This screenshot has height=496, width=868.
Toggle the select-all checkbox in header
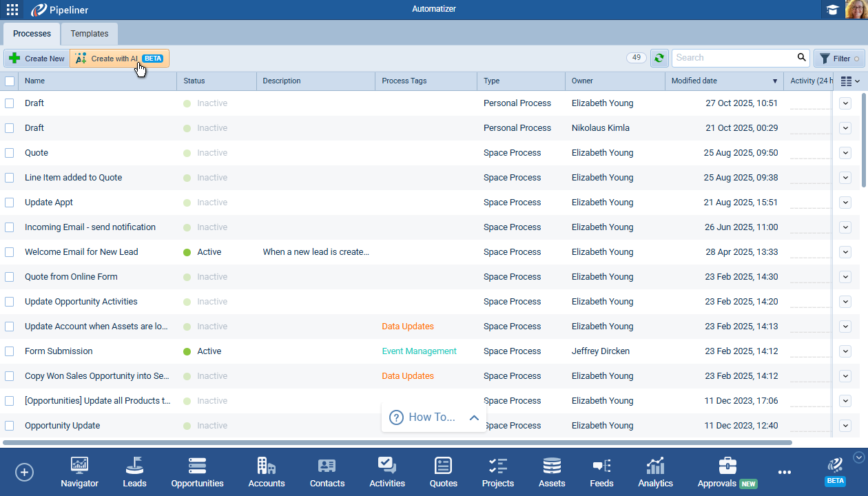coord(10,81)
